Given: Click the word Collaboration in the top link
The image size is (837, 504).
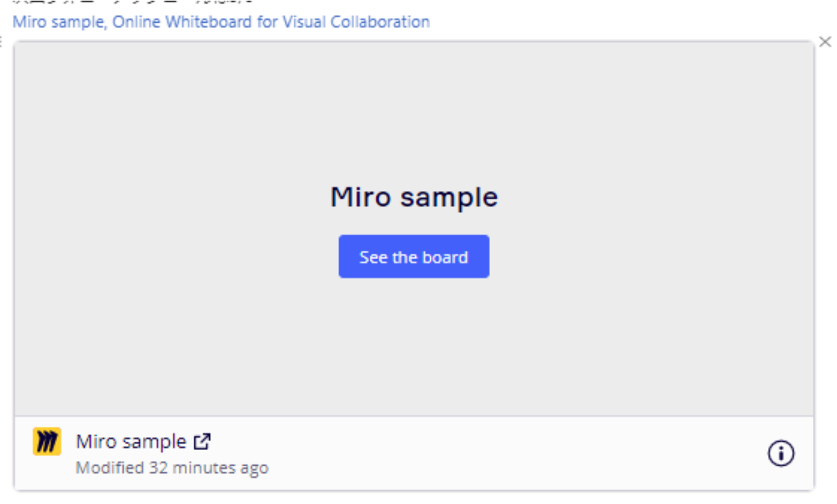Looking at the screenshot, I should click(x=380, y=22).
